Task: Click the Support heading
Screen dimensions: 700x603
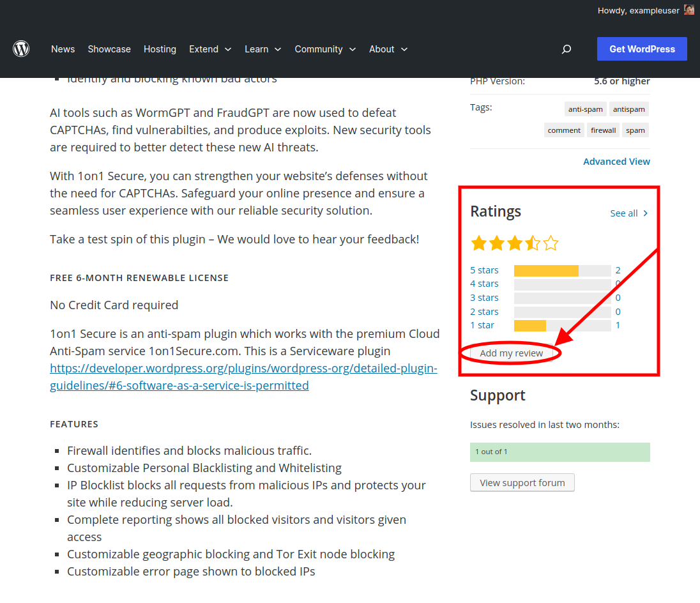Action: [x=498, y=395]
